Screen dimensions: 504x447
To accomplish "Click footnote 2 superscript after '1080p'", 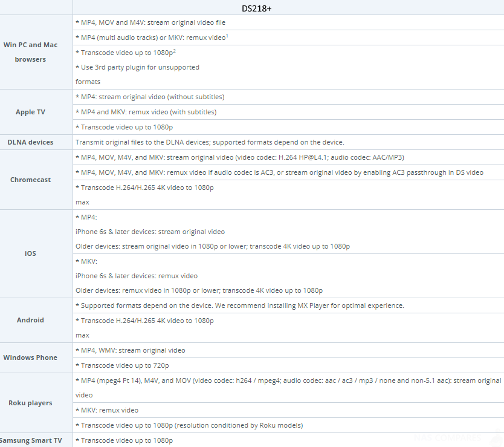I will pos(175,51).
